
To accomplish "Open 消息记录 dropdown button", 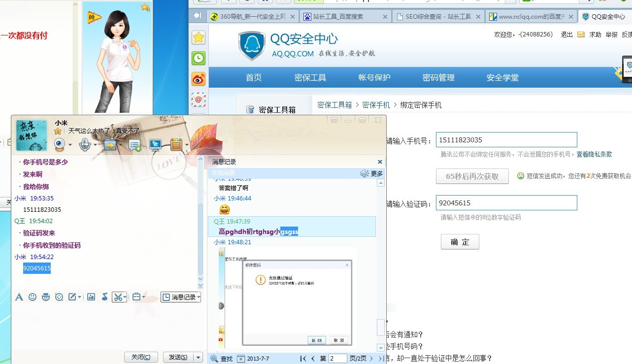I will (181, 297).
